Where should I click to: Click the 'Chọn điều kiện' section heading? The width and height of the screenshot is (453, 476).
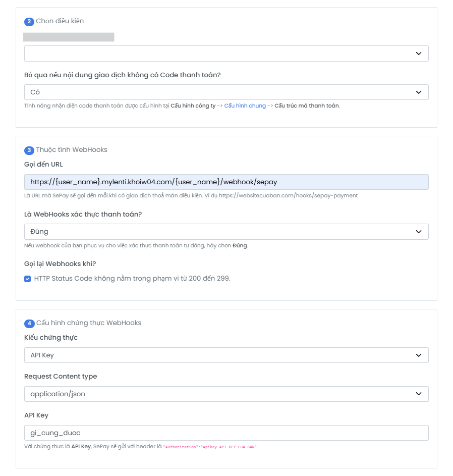point(60,21)
